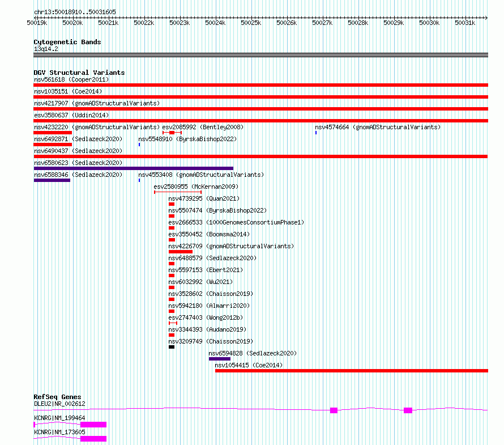The height and width of the screenshot is (445, 504).
Task: Select nsv5548910 (ByrskaBishop2022) label
Action: pos(187,139)
